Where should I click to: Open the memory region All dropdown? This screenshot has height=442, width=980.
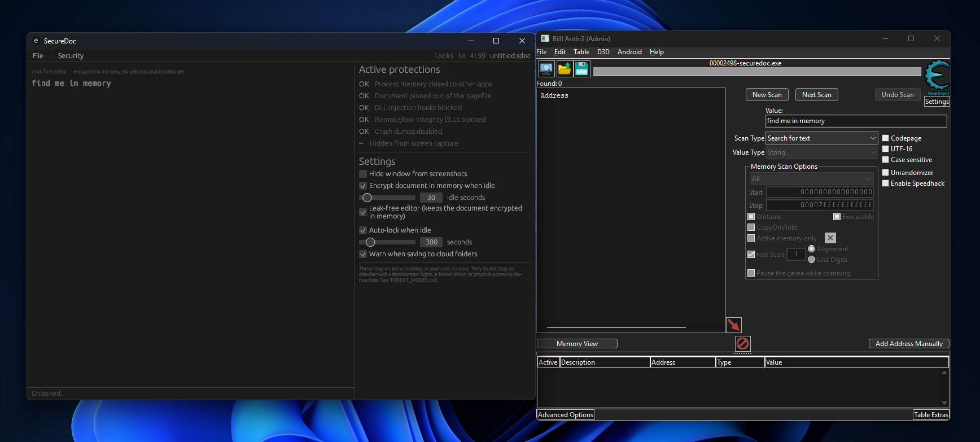pos(812,179)
